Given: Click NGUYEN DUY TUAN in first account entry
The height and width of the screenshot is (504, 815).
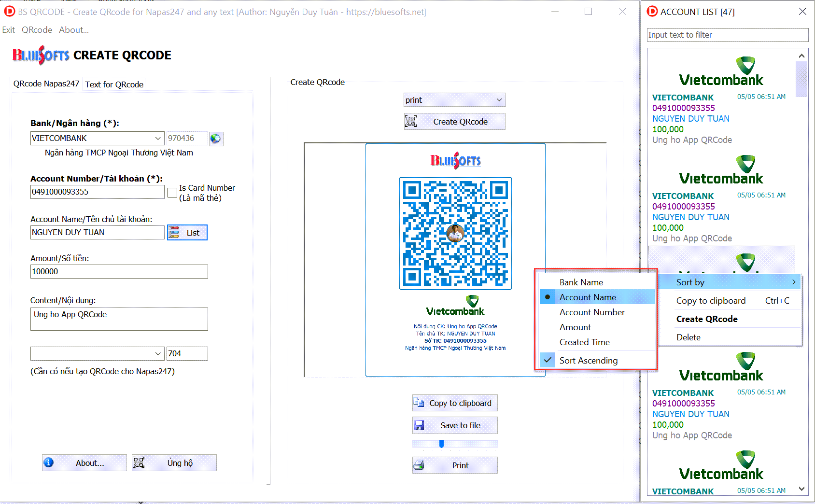Looking at the screenshot, I should pos(691,119).
